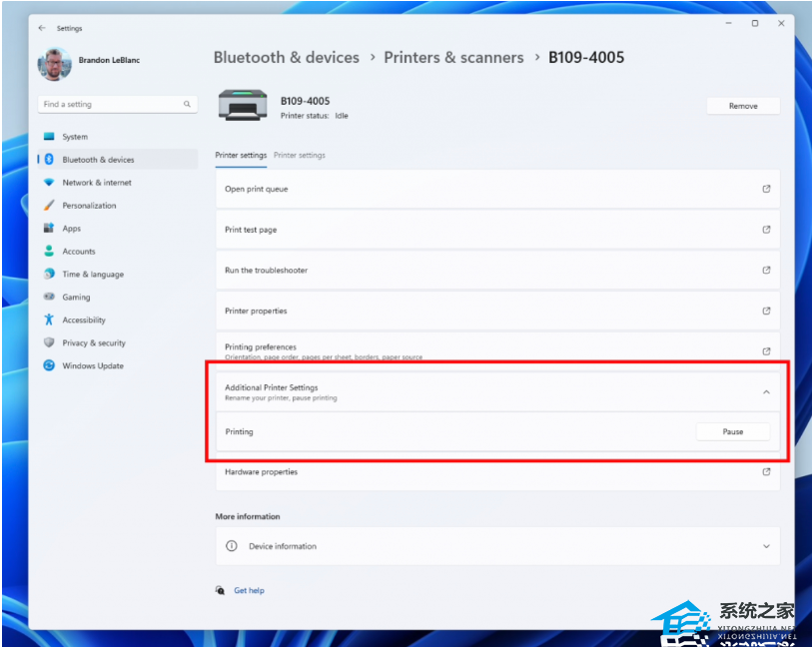Screen dimensions: 812x647
Task: Click Printing preferences external link icon
Action: point(766,350)
